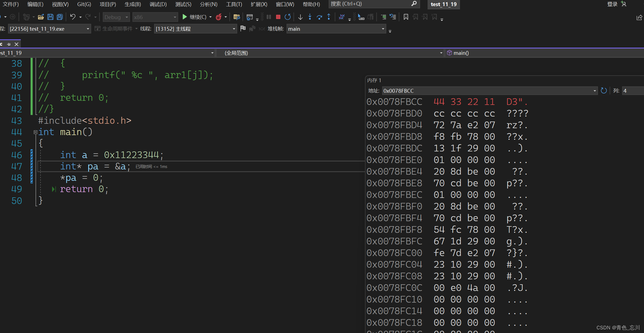
Task: Click the return 0; statement at line 49
Action: pyautogui.click(x=84, y=189)
